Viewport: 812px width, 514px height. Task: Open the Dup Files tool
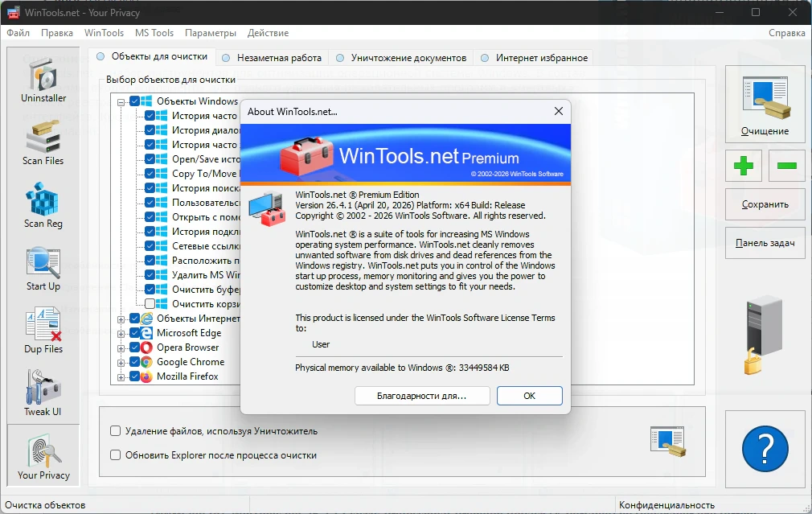(43, 331)
